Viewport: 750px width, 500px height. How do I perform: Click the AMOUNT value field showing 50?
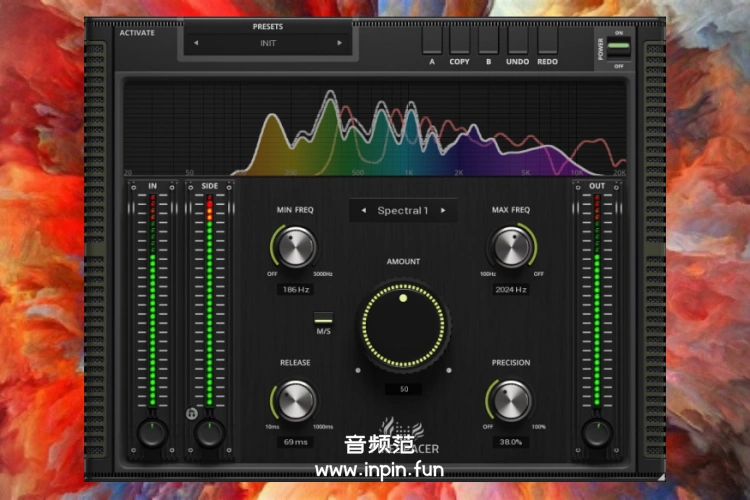(x=404, y=389)
